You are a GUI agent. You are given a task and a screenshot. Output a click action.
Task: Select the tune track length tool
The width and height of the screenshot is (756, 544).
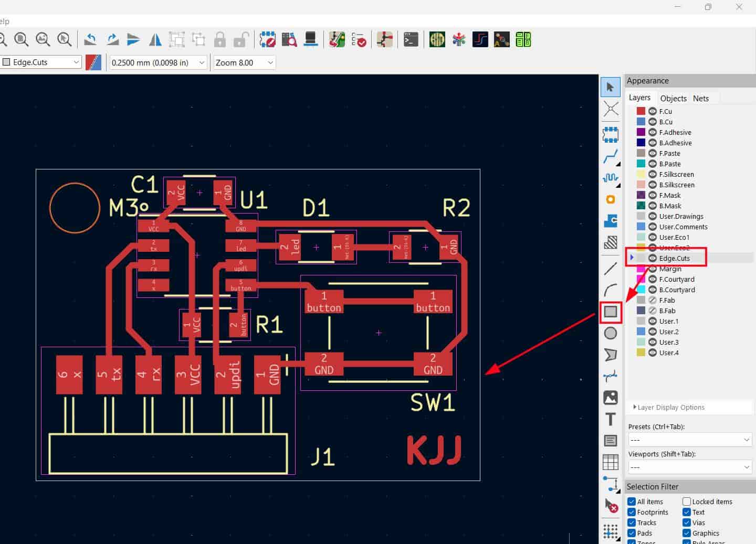tap(610, 178)
